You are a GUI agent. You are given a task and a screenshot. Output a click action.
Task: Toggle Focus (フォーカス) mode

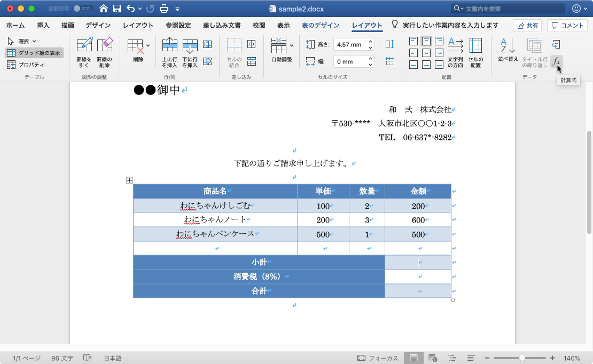point(377,358)
